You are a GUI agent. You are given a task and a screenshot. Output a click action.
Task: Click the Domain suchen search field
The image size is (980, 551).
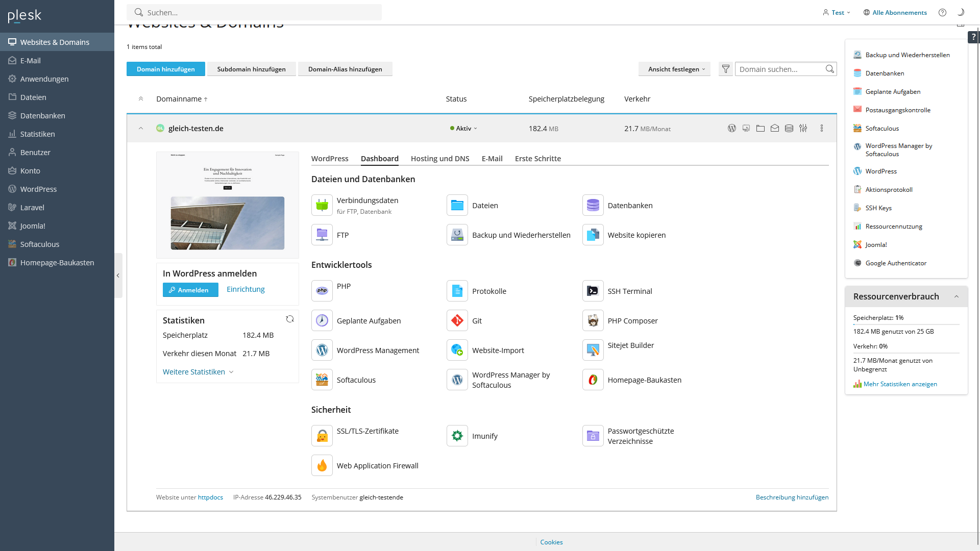pyautogui.click(x=779, y=69)
